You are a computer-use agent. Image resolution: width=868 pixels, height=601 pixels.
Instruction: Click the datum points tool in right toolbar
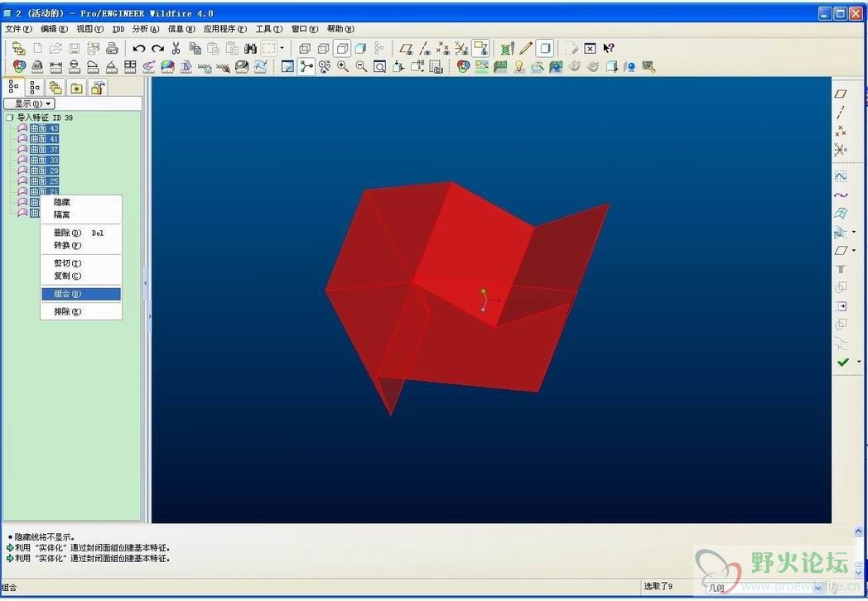841,131
